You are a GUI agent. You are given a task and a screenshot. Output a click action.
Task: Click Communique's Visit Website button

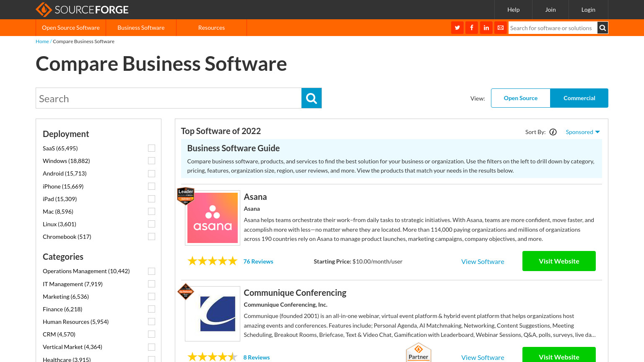(559, 355)
